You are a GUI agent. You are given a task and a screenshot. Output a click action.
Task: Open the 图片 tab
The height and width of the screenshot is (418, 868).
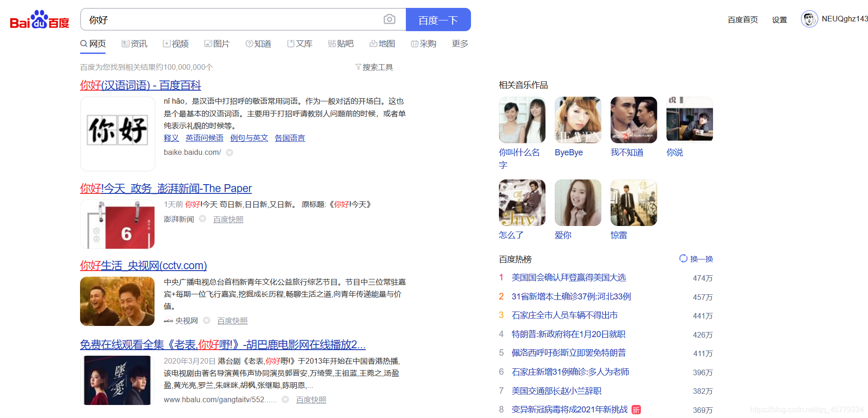tap(217, 44)
